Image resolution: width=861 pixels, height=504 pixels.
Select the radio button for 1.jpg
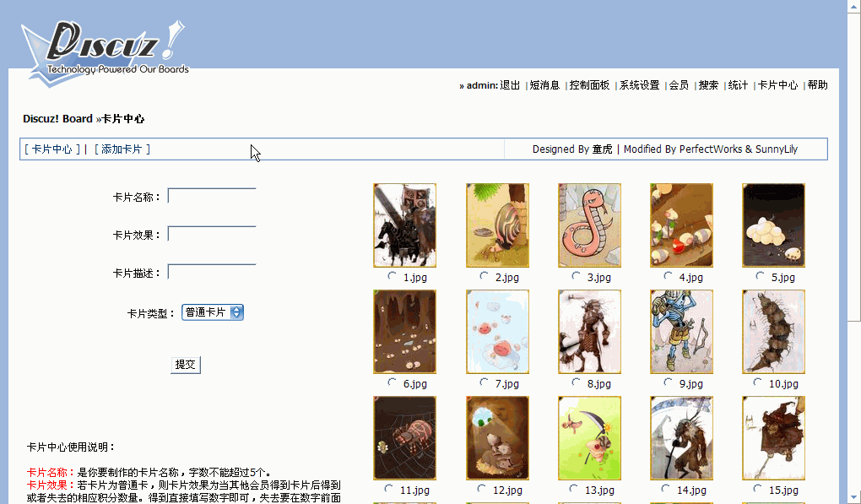(392, 276)
